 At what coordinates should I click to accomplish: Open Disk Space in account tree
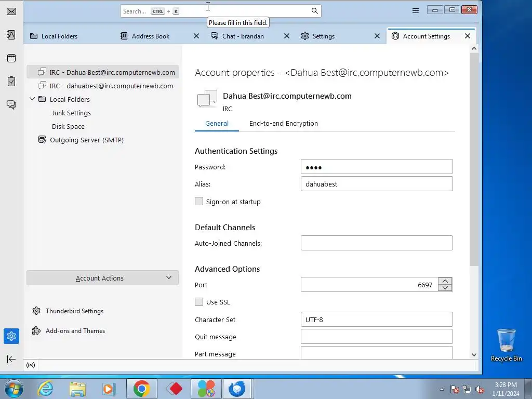click(x=68, y=126)
